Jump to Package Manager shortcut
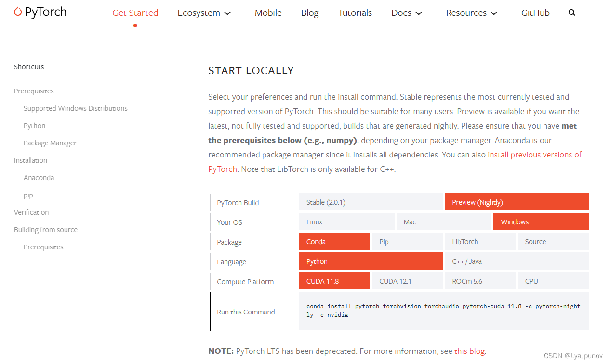The image size is (610, 364). tap(50, 143)
